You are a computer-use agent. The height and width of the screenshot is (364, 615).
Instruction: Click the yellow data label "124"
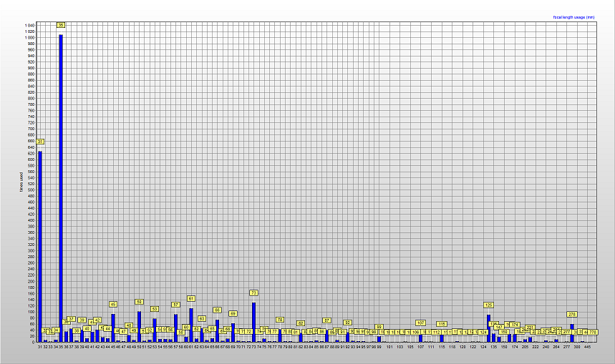[x=483, y=333]
